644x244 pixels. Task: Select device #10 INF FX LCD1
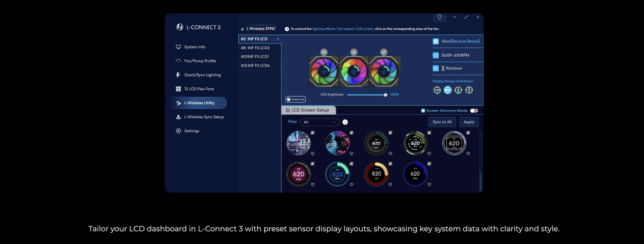[x=259, y=57]
